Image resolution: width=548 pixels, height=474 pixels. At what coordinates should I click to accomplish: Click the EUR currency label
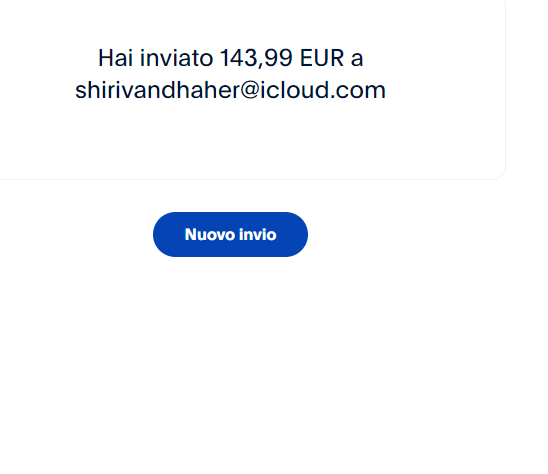pos(322,58)
